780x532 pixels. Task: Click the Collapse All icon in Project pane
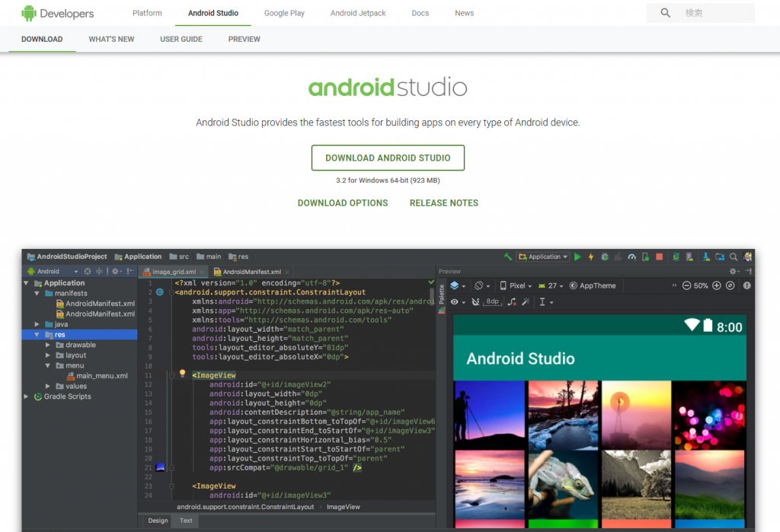click(x=99, y=272)
